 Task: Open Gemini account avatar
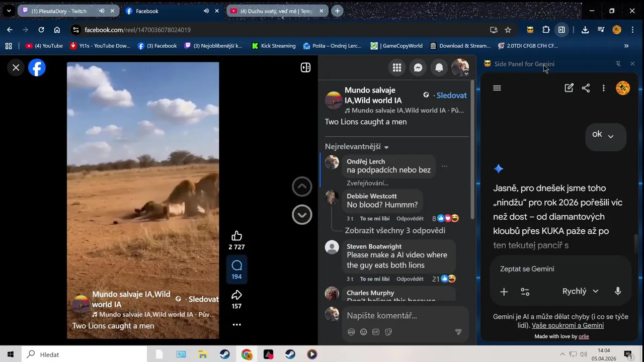[623, 88]
